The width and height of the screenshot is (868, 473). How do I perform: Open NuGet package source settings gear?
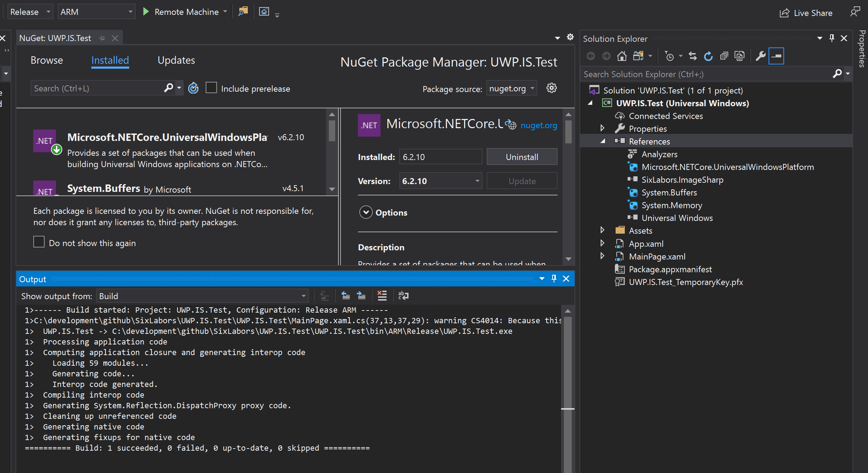point(551,88)
